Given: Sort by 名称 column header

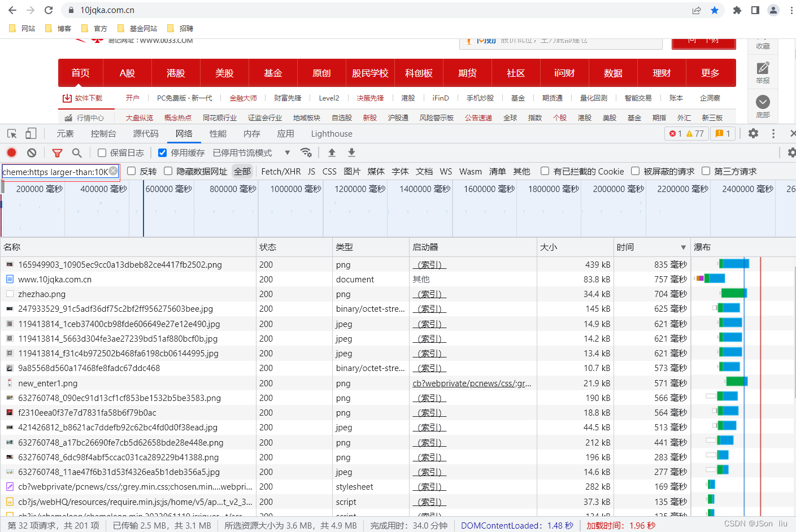Looking at the screenshot, I should [x=128, y=247].
